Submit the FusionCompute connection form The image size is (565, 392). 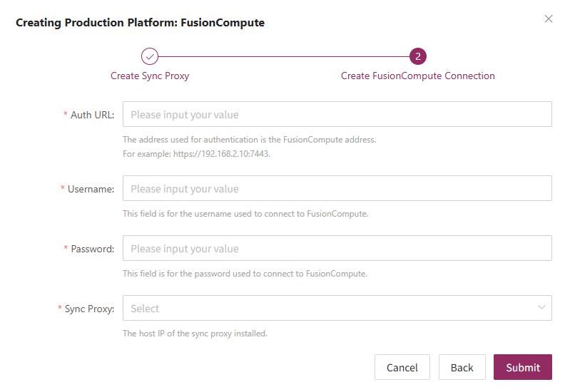tap(523, 367)
